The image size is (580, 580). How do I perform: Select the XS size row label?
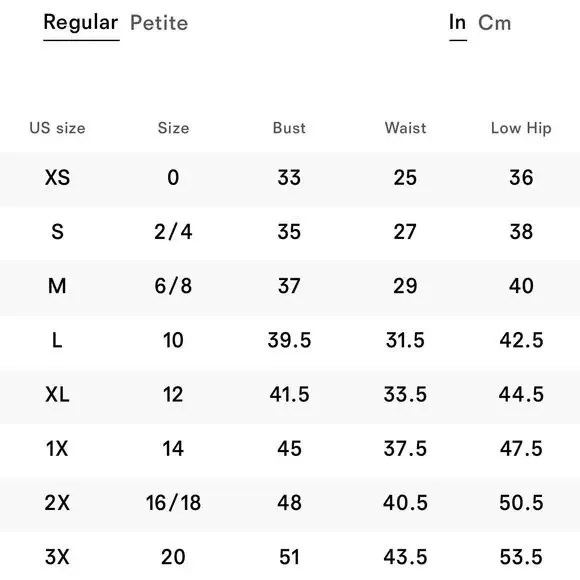[57, 177]
